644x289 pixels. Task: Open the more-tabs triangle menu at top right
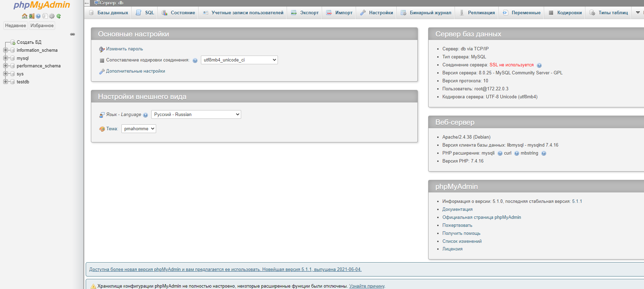coord(638,13)
